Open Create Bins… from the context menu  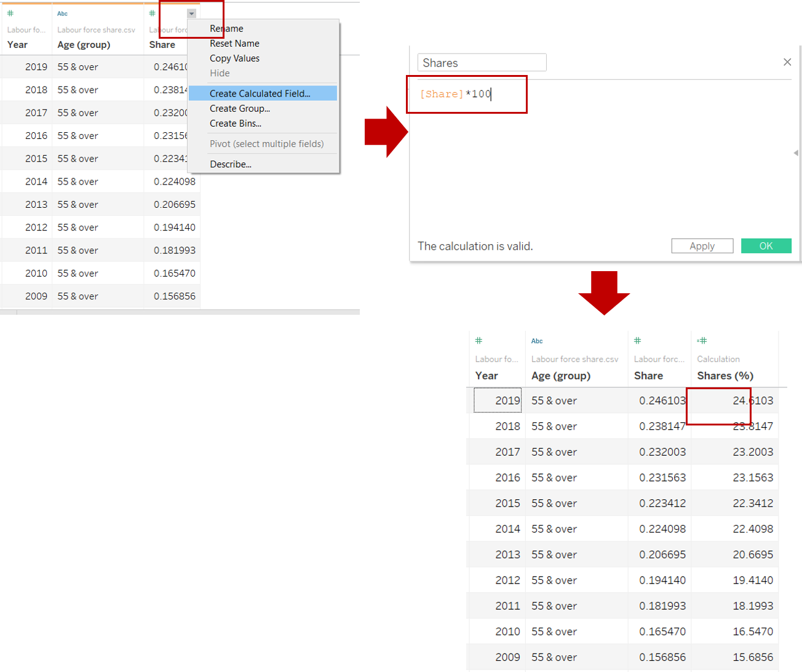click(235, 123)
